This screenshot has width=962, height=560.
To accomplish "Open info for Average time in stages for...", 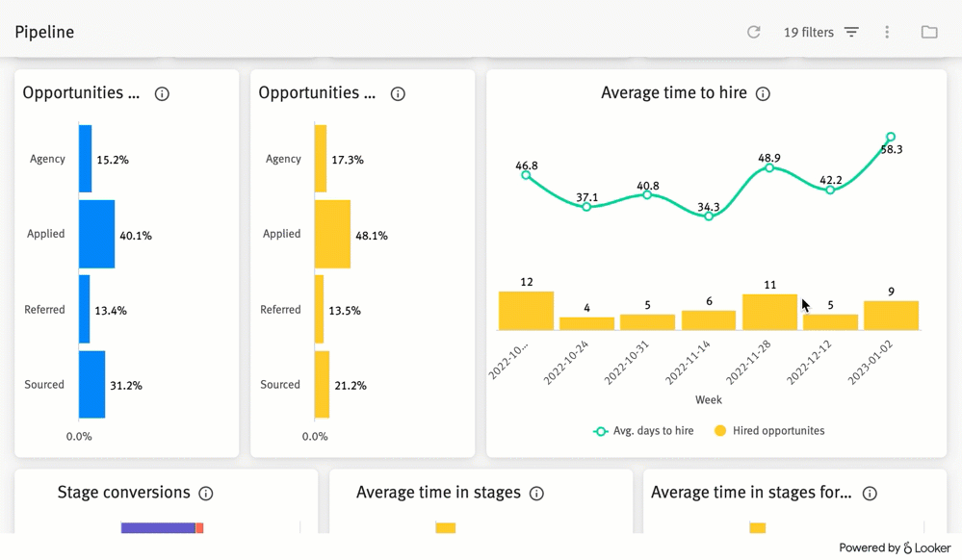I will pos(870,493).
